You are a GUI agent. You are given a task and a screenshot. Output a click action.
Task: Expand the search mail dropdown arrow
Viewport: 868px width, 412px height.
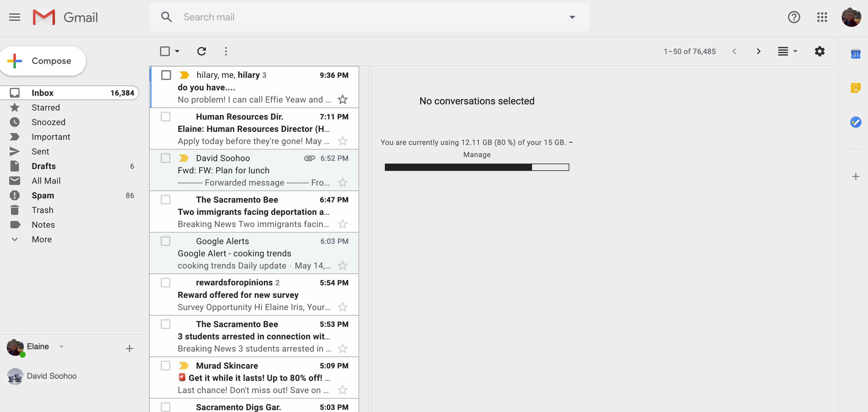(572, 16)
